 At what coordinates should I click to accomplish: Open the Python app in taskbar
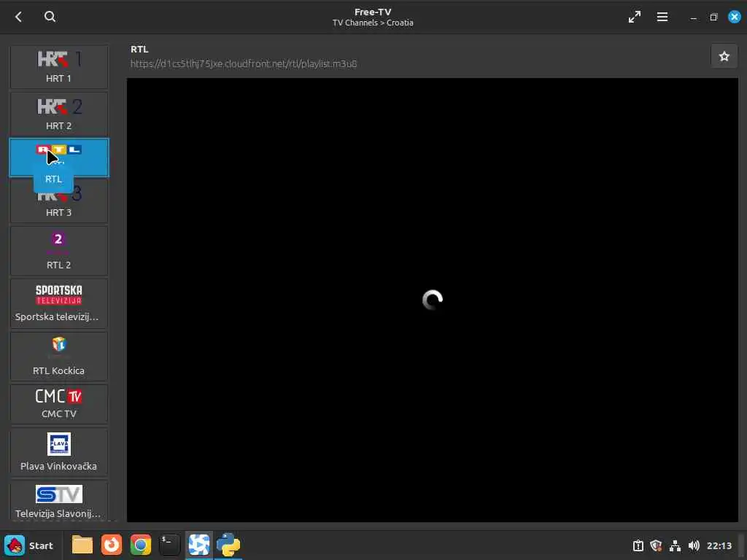228,545
